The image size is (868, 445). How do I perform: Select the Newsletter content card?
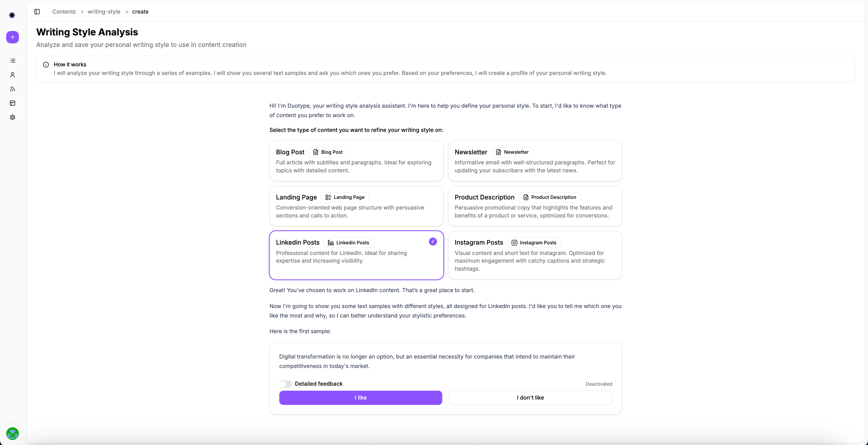[x=534, y=161]
